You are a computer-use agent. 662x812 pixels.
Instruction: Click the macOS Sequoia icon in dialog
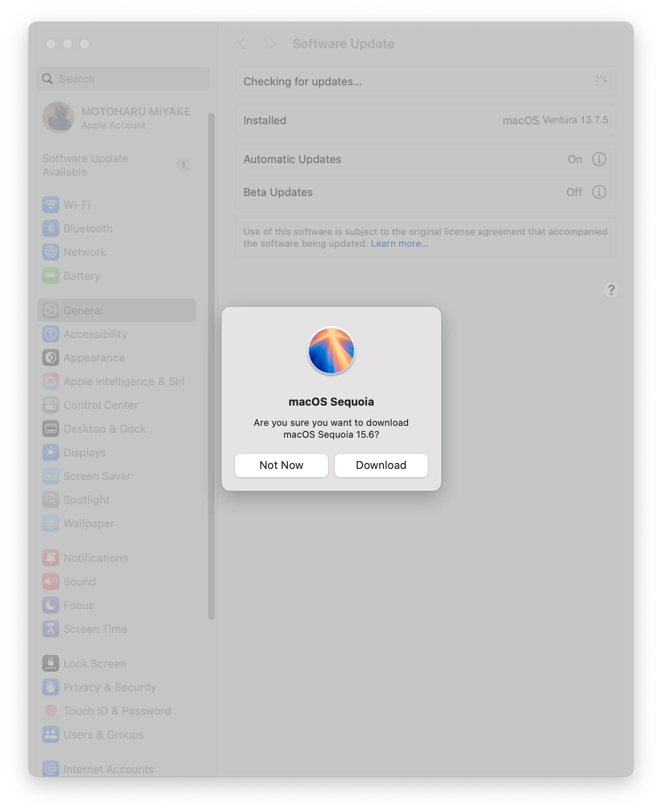pyautogui.click(x=331, y=351)
